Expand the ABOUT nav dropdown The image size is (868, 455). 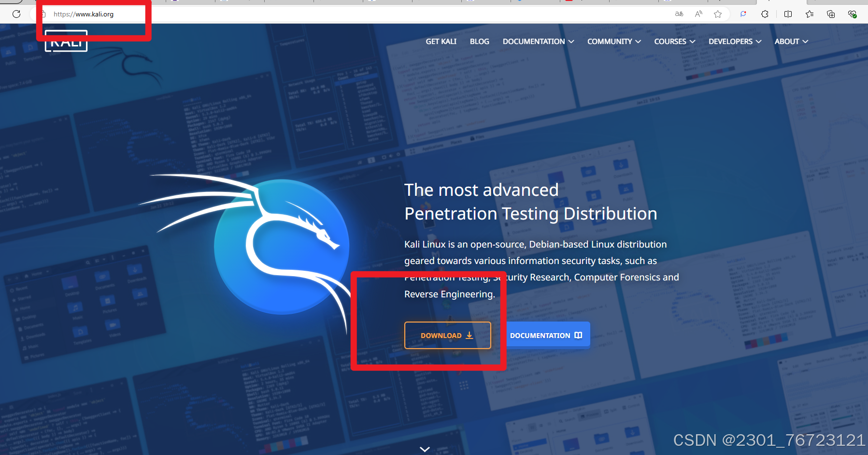pos(791,42)
